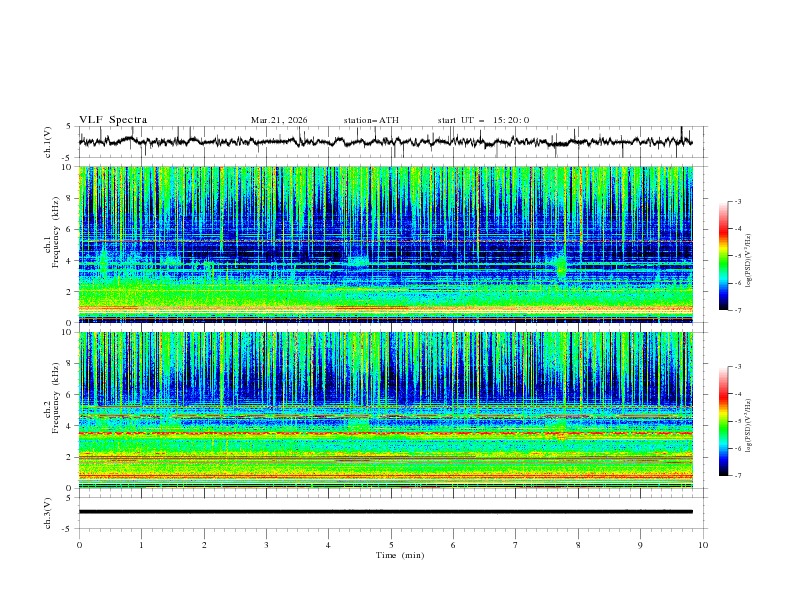Click the ch.2 spectrogram color bar
This screenshot has width=792, height=612.
pos(723,421)
